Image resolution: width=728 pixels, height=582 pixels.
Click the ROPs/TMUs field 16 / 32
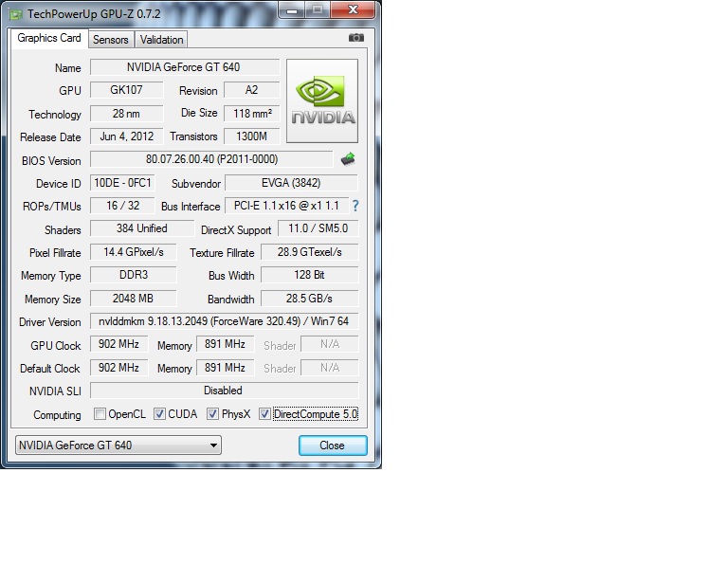click(x=122, y=205)
